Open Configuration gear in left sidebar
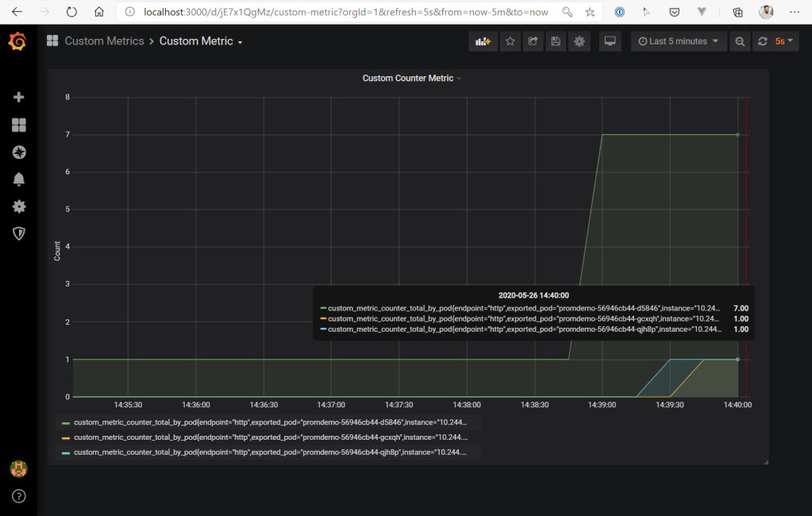Image resolution: width=812 pixels, height=516 pixels. tap(19, 206)
